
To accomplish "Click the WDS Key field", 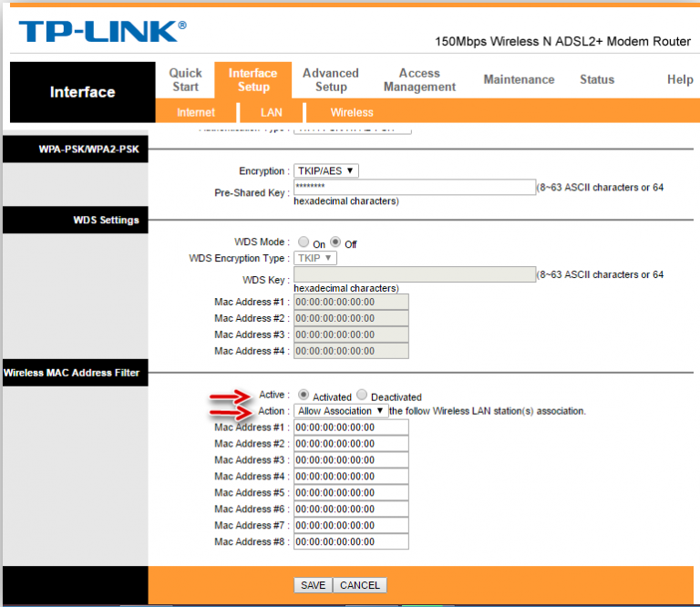I will 415,274.
